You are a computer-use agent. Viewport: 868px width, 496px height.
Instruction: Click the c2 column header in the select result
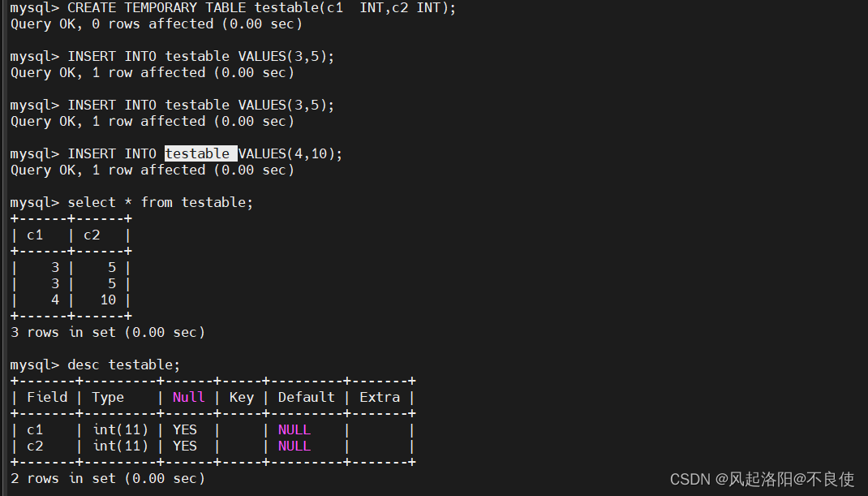click(x=92, y=235)
